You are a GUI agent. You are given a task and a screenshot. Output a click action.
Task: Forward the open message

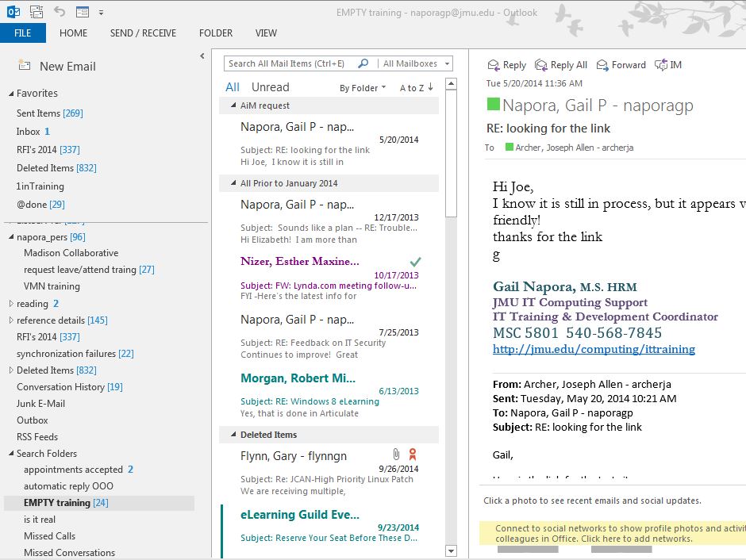621,65
